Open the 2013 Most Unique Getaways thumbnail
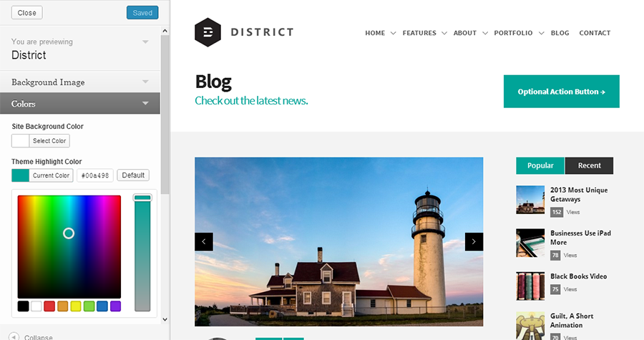 [530, 200]
